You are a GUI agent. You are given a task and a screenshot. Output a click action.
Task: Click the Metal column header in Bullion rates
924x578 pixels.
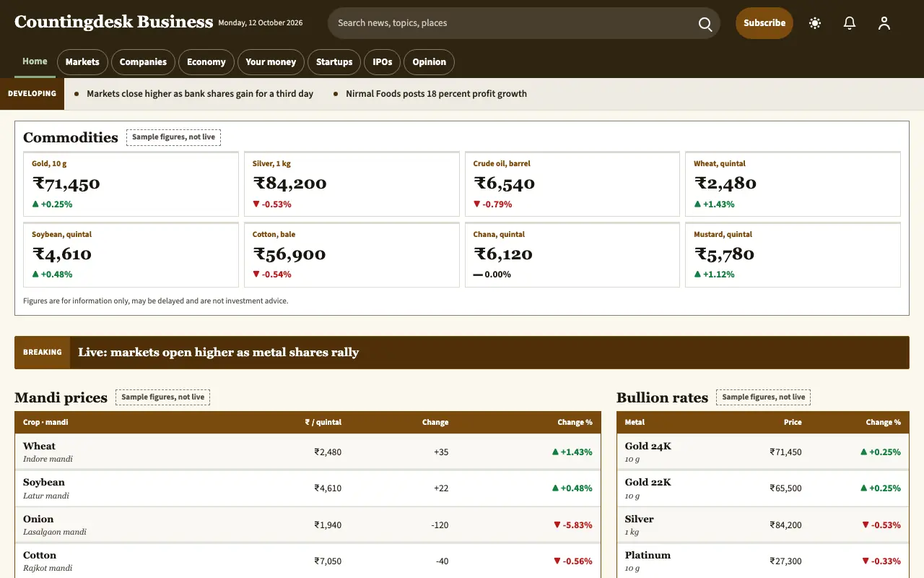point(635,422)
